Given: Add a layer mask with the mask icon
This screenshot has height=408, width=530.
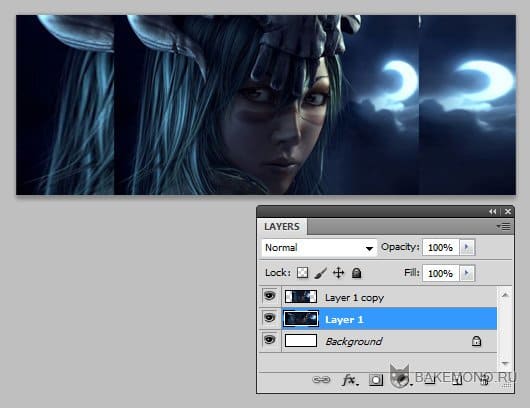Looking at the screenshot, I should tap(376, 380).
